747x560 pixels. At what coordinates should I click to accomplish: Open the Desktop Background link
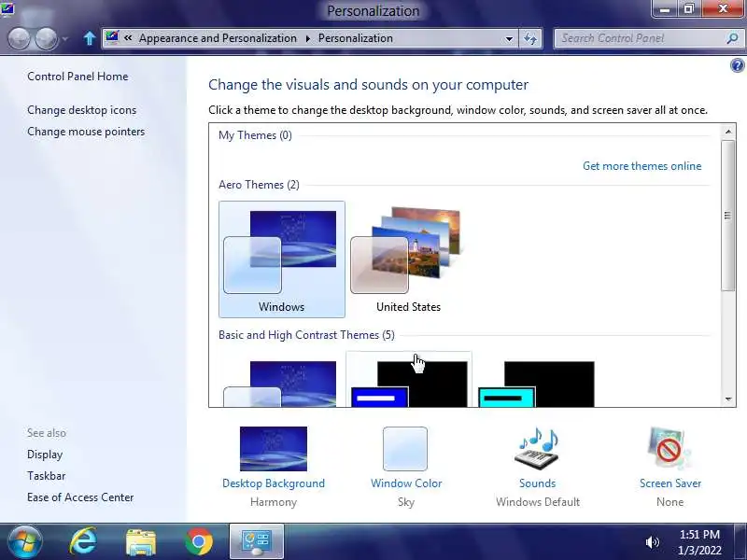pyautogui.click(x=274, y=483)
